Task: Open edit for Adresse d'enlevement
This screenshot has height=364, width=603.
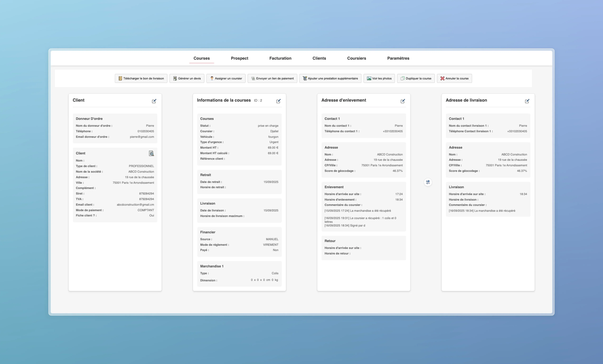Action: pos(403,101)
